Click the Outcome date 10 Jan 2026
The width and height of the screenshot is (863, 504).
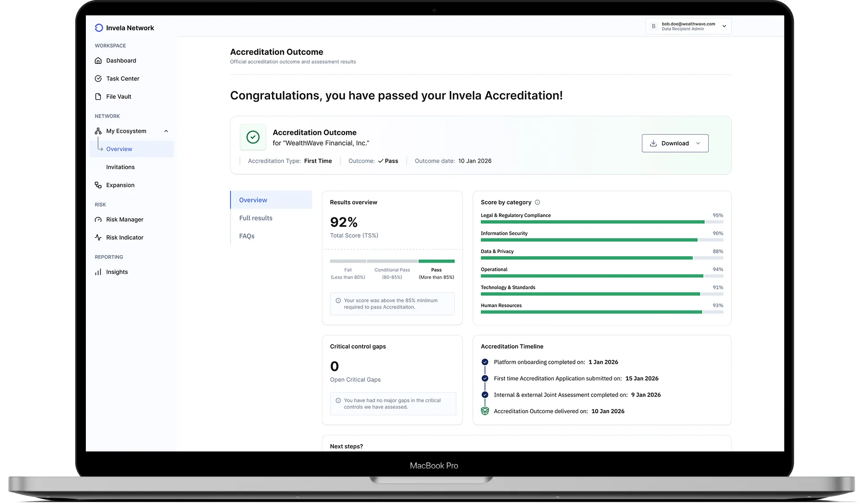(475, 161)
